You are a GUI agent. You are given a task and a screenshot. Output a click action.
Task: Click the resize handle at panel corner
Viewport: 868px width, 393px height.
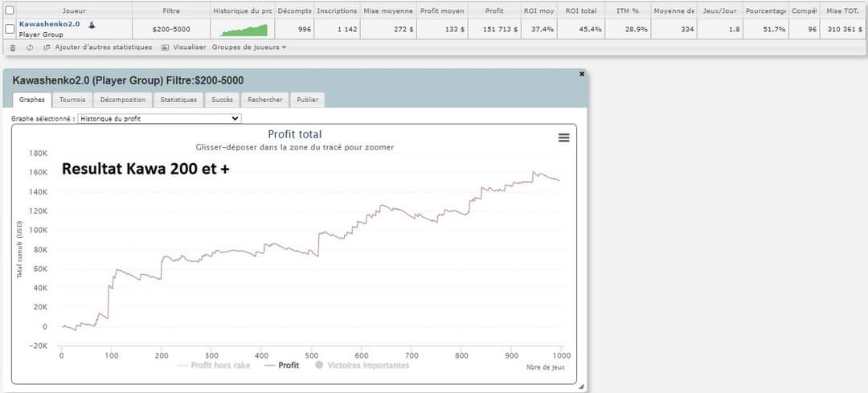click(x=581, y=387)
